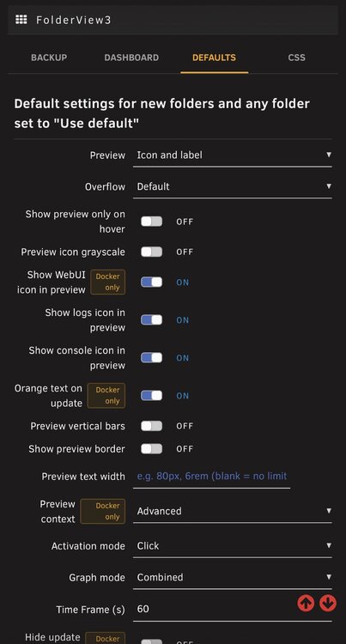346x644 pixels.
Task: Enable Preview icon grayscale switch
Action: pyautogui.click(x=151, y=252)
